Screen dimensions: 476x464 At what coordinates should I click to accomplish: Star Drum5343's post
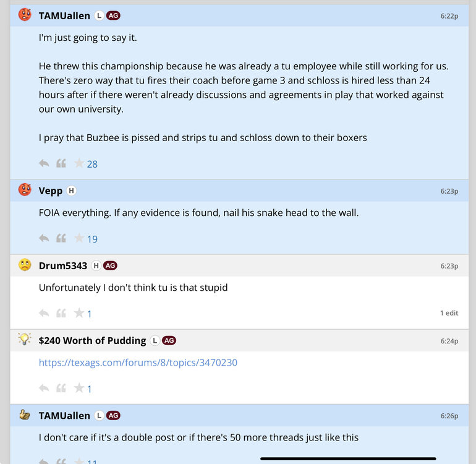pyautogui.click(x=79, y=314)
